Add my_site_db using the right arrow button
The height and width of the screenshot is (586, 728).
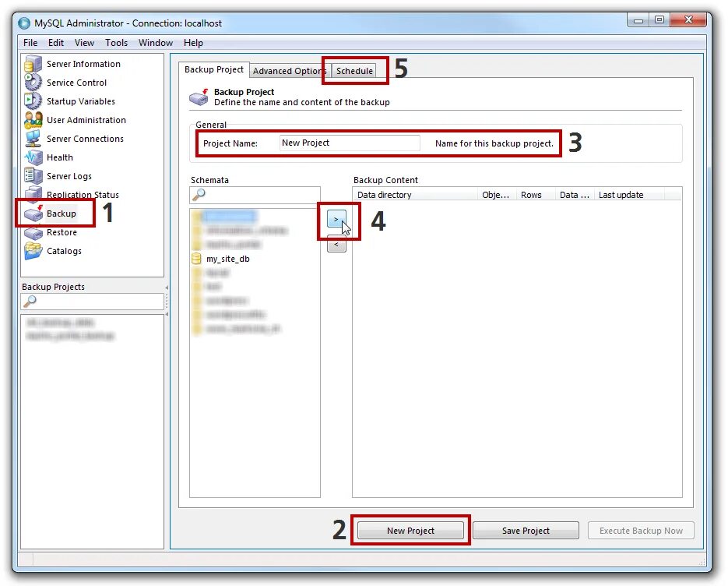tap(336, 219)
